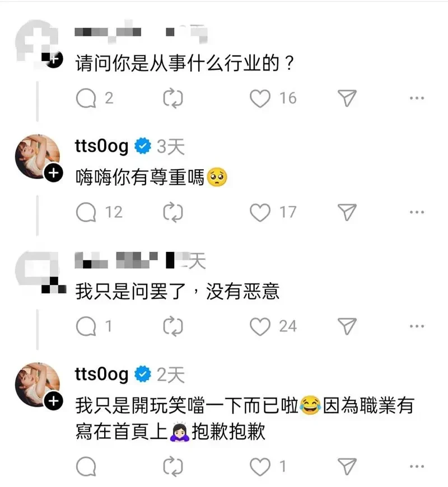View the 12 replies under tts0og's comment

pyautogui.click(x=86, y=212)
